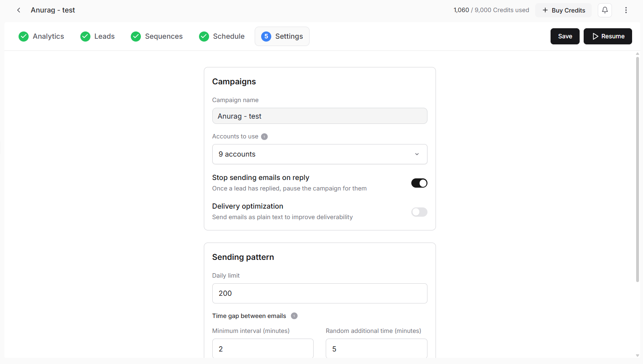Click the Buy Credits button
This screenshot has width=643, height=364.
pyautogui.click(x=563, y=10)
